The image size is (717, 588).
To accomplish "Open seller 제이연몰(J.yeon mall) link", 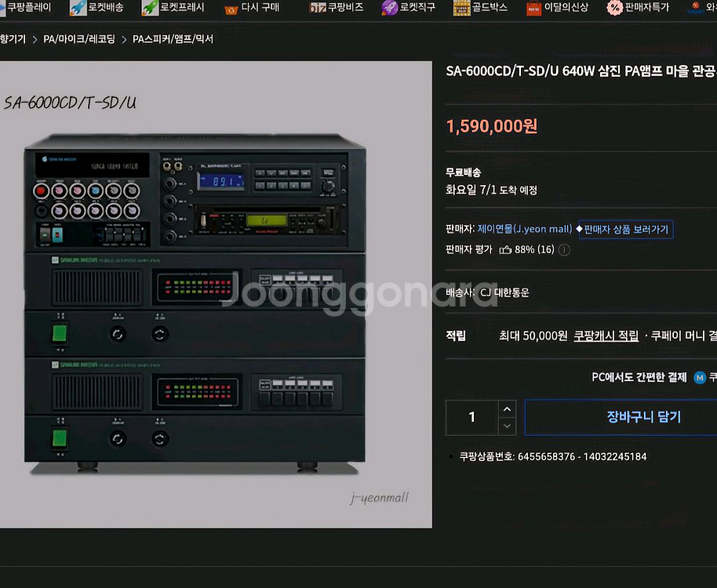I will point(525,229).
